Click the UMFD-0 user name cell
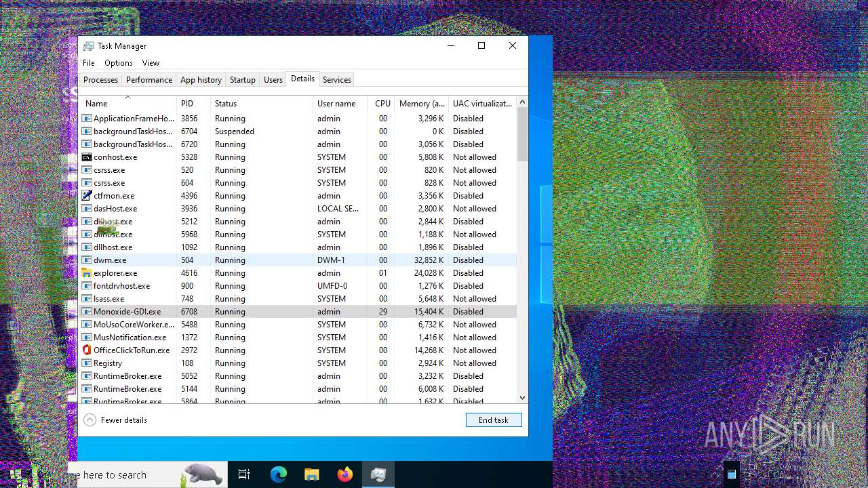 pyautogui.click(x=332, y=286)
